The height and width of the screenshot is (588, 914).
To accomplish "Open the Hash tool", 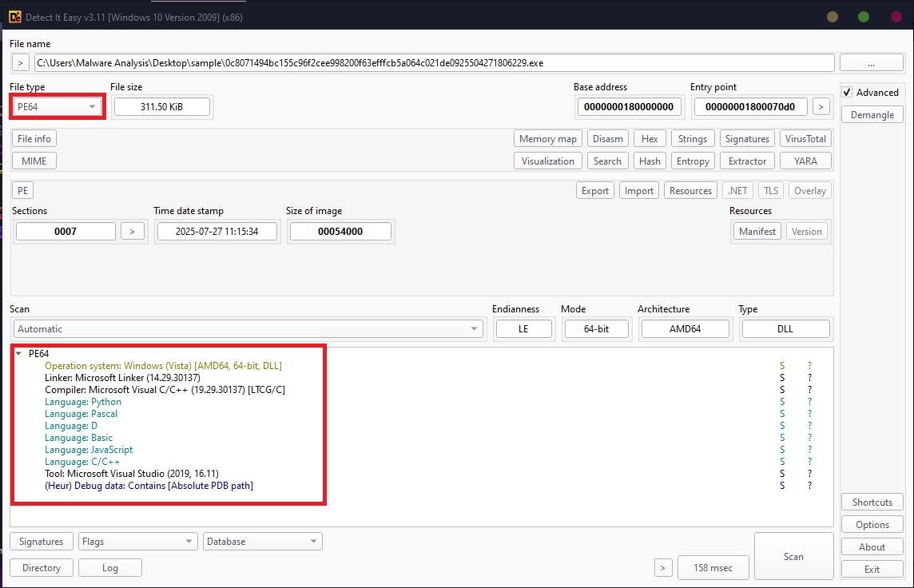I will pyautogui.click(x=650, y=161).
